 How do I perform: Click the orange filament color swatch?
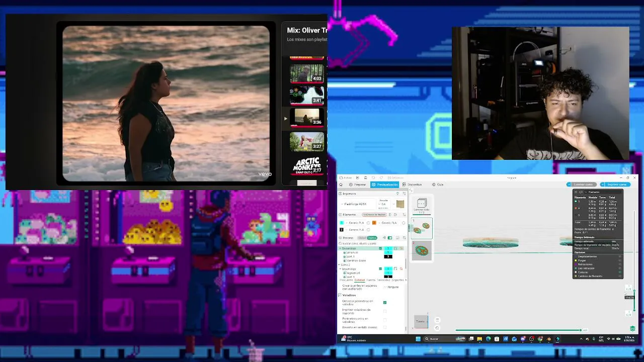click(374, 223)
